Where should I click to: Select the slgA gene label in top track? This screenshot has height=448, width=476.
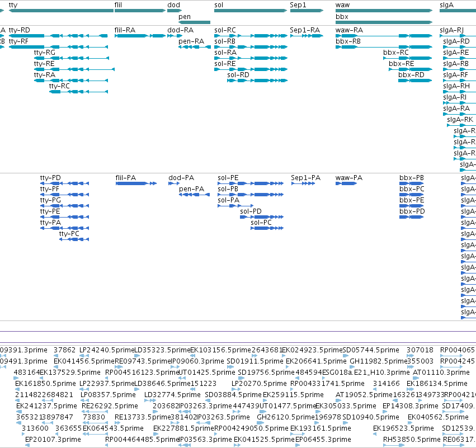446,5
